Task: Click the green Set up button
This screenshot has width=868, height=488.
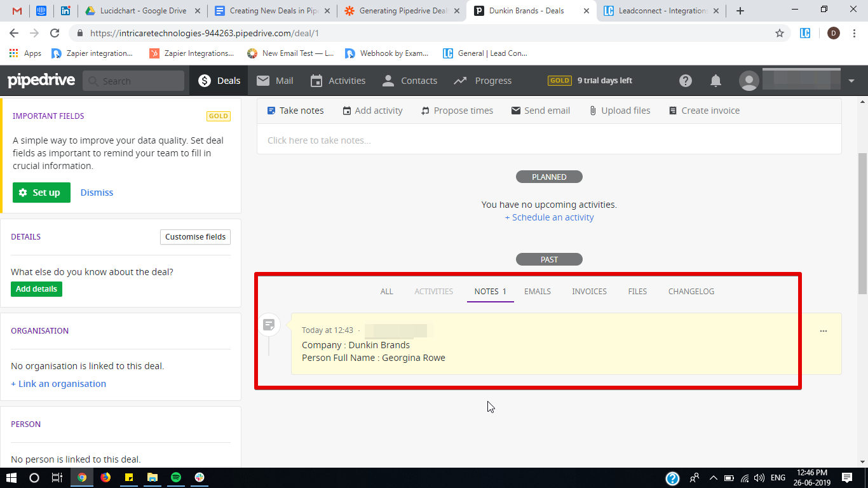Action: click(41, 193)
